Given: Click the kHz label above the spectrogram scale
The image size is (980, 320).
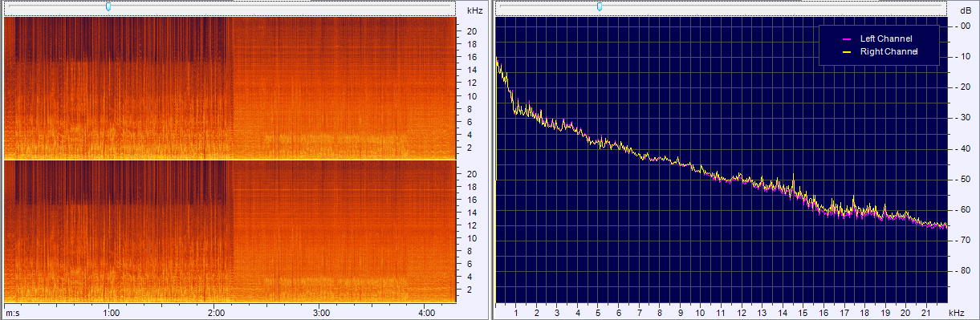Looking at the screenshot, I should tap(474, 10).
